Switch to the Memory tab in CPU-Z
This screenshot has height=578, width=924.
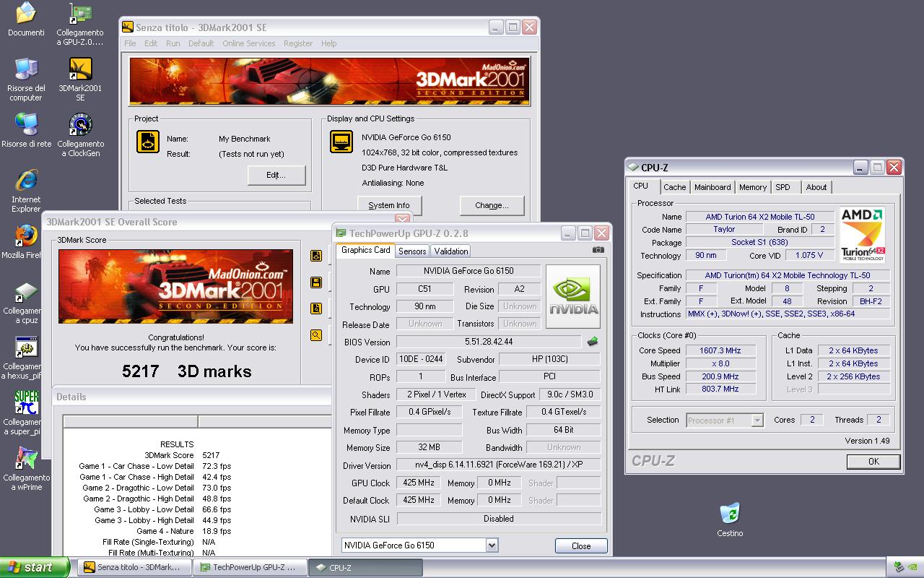pos(752,187)
